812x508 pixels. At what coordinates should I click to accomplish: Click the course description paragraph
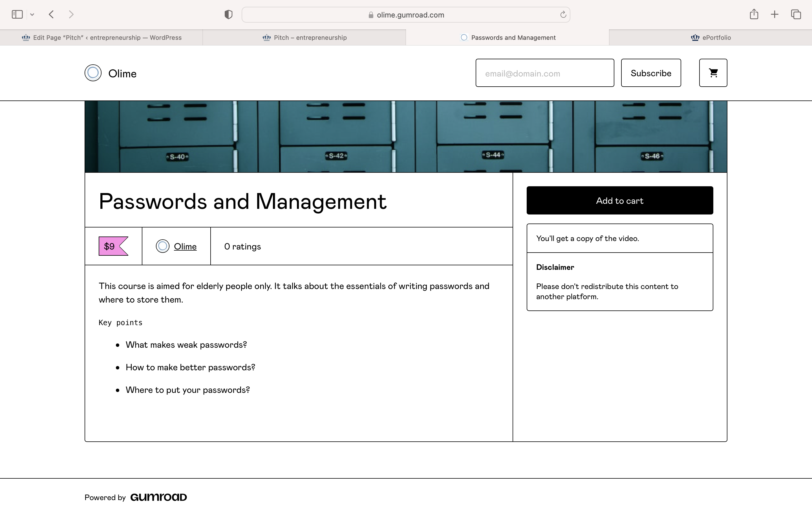(294, 293)
